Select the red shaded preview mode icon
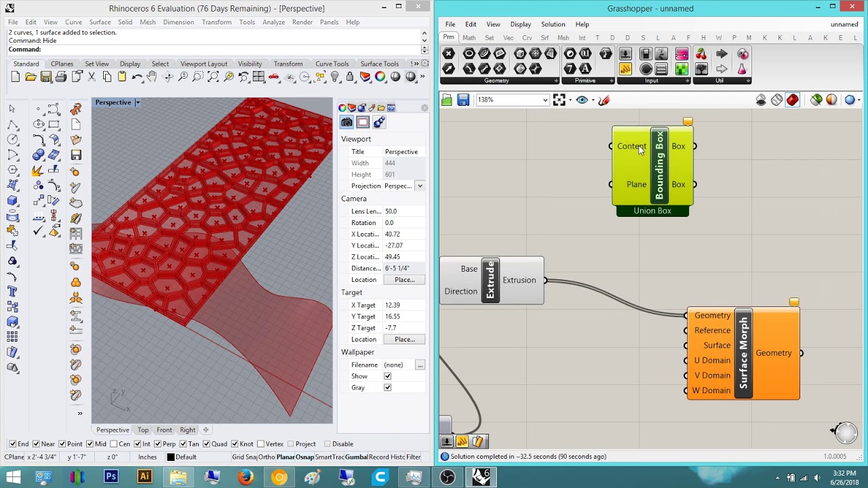 (x=793, y=100)
